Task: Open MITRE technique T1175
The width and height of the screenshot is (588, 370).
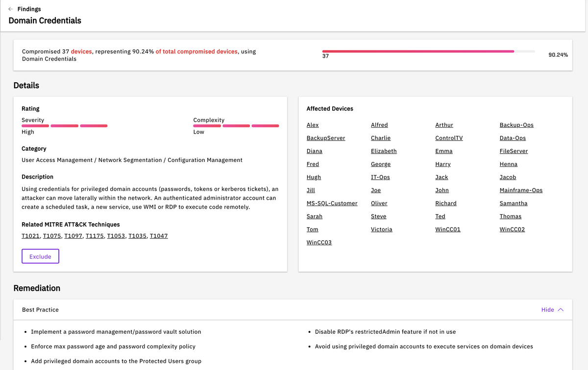Action: pos(95,236)
